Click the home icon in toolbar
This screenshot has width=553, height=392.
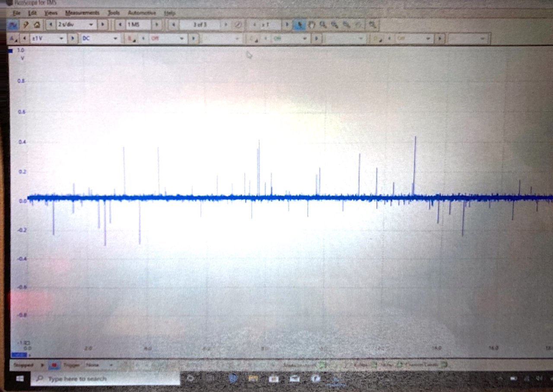point(37,25)
